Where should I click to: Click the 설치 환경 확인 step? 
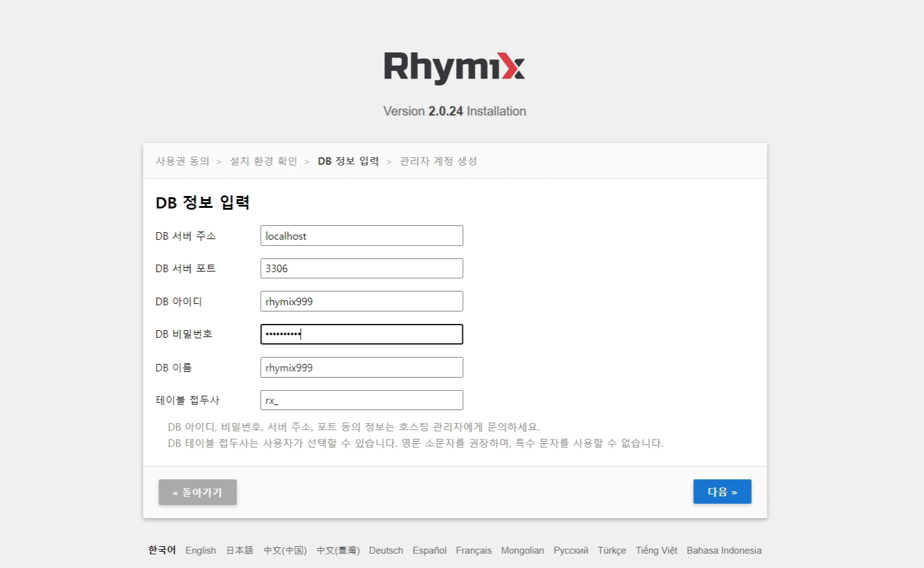263,161
